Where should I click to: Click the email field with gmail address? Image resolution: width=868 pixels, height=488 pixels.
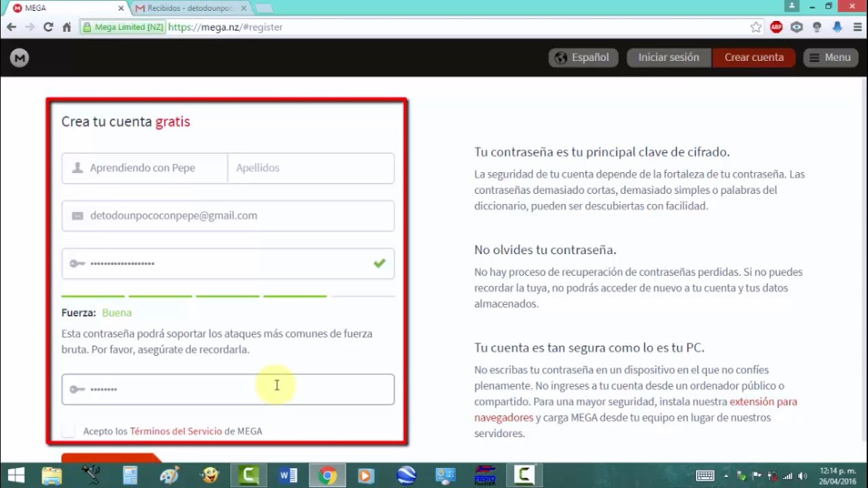(228, 216)
